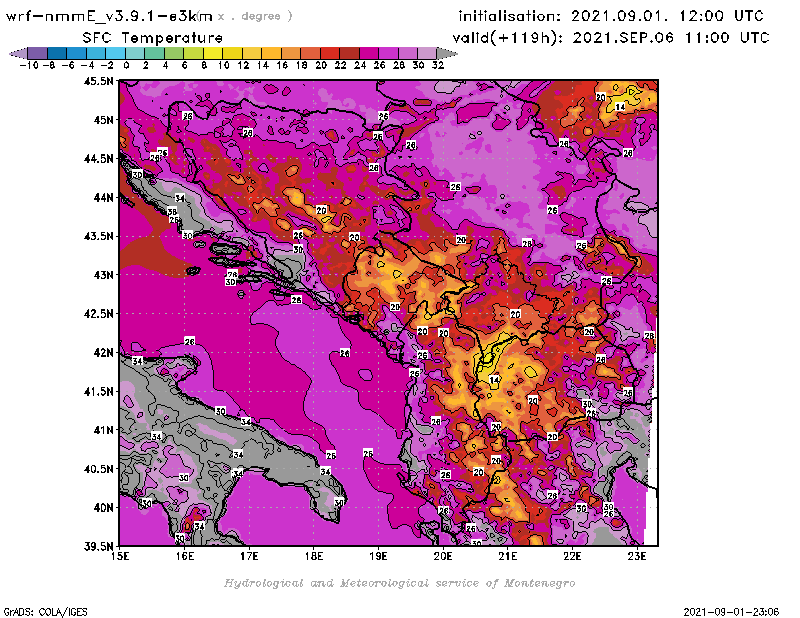Click the 39.5N latitude axis label
This screenshot has width=800, height=618.
[x=98, y=547]
